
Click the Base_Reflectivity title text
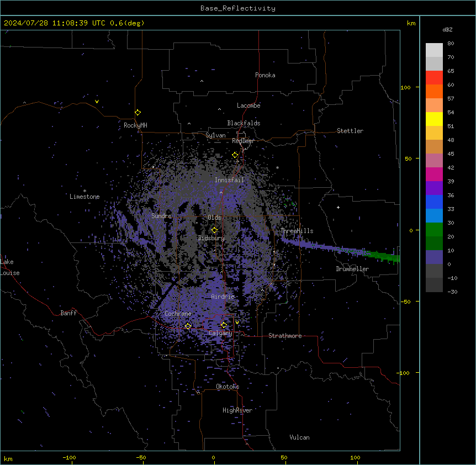(238, 8)
